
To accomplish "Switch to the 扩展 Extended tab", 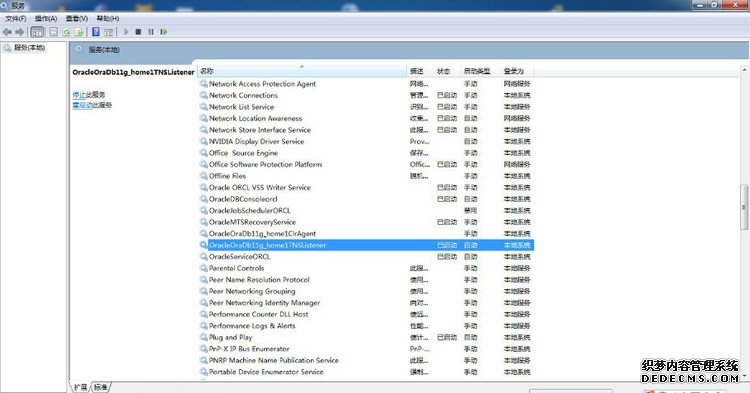I will pyautogui.click(x=80, y=387).
